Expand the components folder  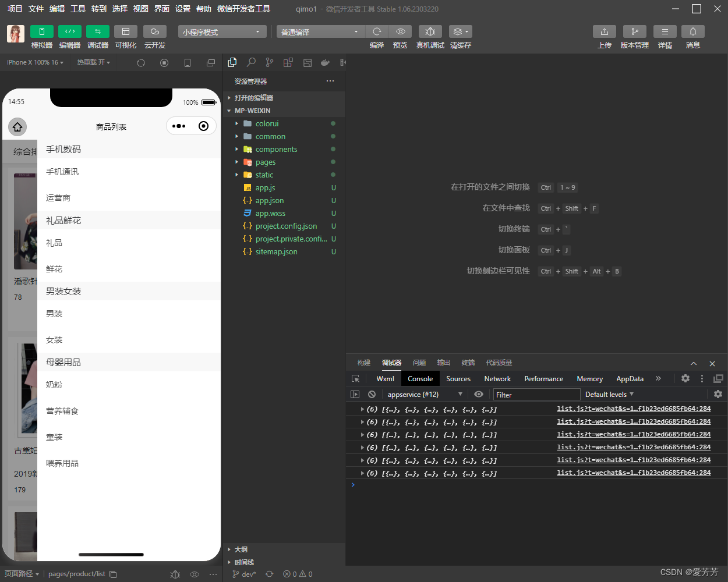[x=284, y=149]
